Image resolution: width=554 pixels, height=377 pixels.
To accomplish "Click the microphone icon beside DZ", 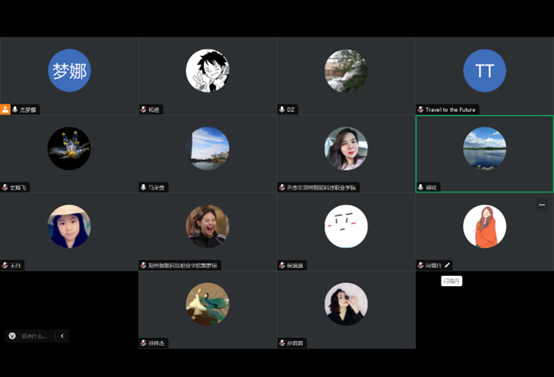I will 282,110.
